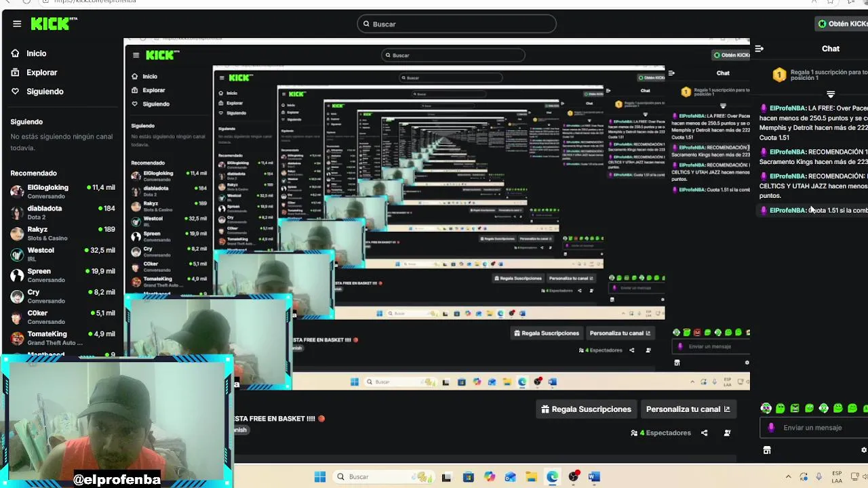This screenshot has width=868, height=488.
Task: Open Copilot from the taskbar
Action: pos(490,477)
